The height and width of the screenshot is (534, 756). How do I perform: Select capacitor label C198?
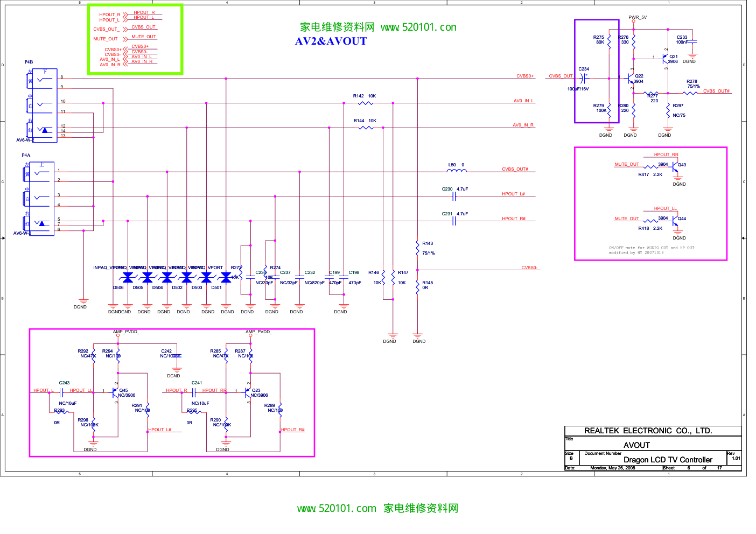tap(354, 272)
